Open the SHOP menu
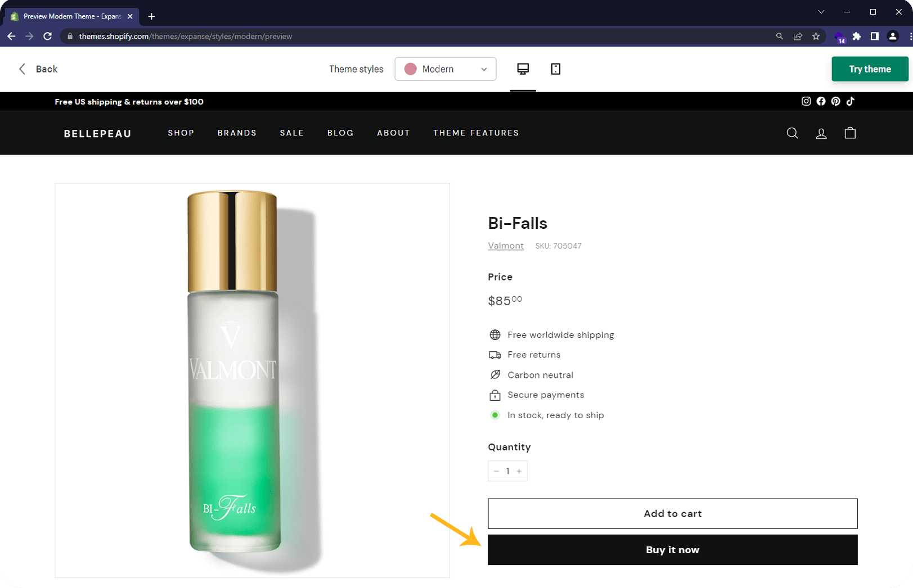This screenshot has width=913, height=588. (181, 133)
